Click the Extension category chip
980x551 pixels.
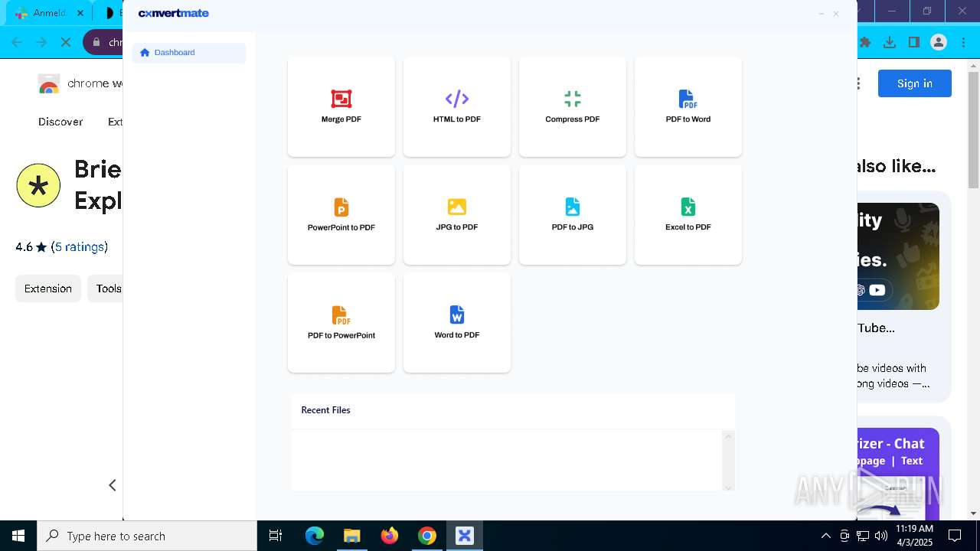click(47, 289)
